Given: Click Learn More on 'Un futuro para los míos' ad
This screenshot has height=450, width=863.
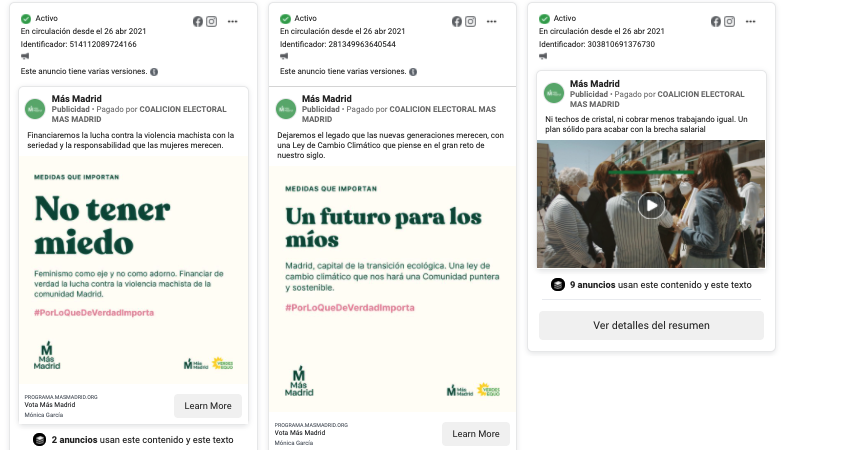Looking at the screenshot, I should pyautogui.click(x=476, y=433).
